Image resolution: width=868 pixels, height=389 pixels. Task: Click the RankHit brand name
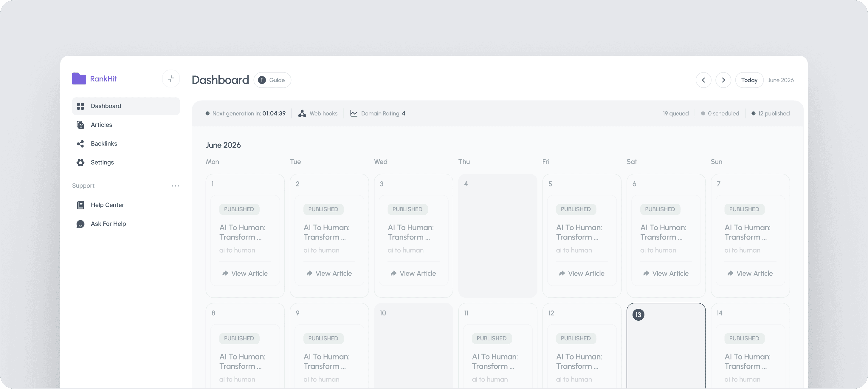(x=103, y=79)
